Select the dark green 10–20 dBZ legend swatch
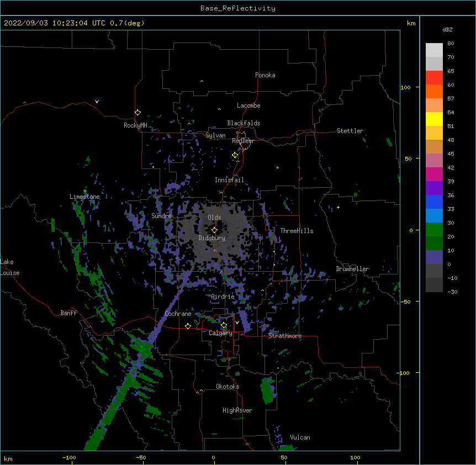Screen dimensions: 476x465 (434, 244)
